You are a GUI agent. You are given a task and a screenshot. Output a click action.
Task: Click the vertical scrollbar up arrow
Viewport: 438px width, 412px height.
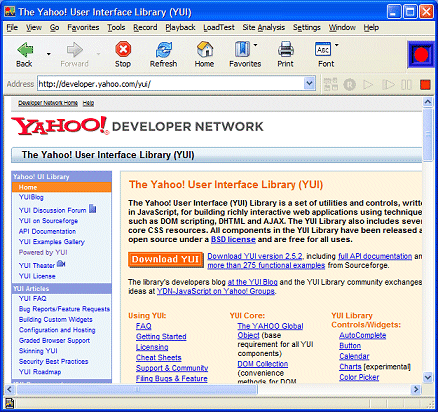coord(428,102)
